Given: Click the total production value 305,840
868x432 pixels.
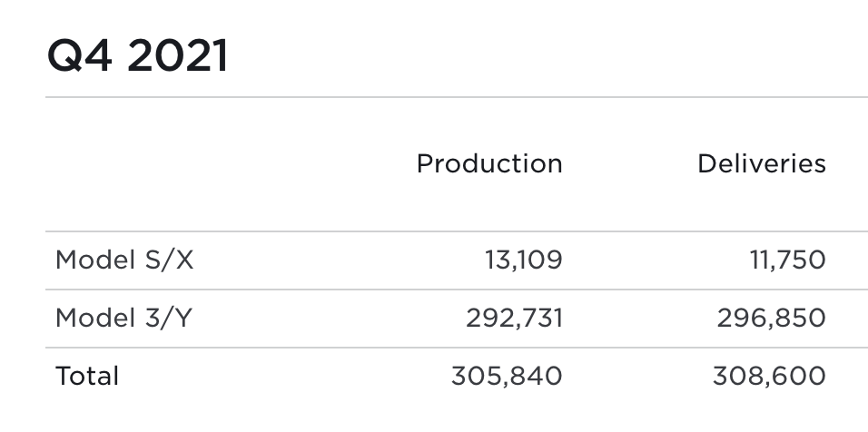Looking at the screenshot, I should tap(507, 376).
